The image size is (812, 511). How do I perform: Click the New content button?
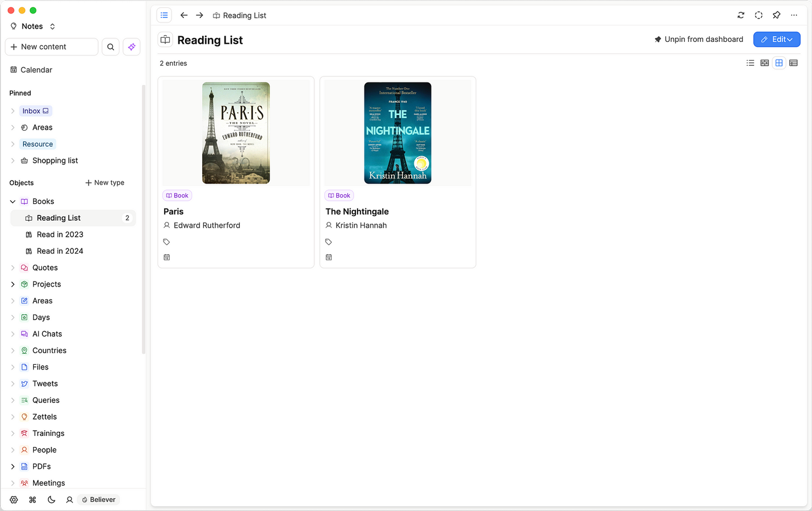pos(52,47)
